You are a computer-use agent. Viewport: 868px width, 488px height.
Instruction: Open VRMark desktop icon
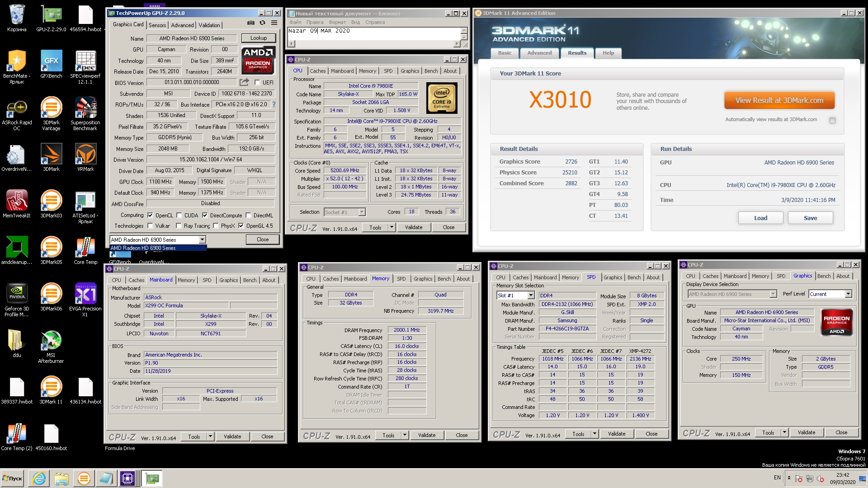85,158
